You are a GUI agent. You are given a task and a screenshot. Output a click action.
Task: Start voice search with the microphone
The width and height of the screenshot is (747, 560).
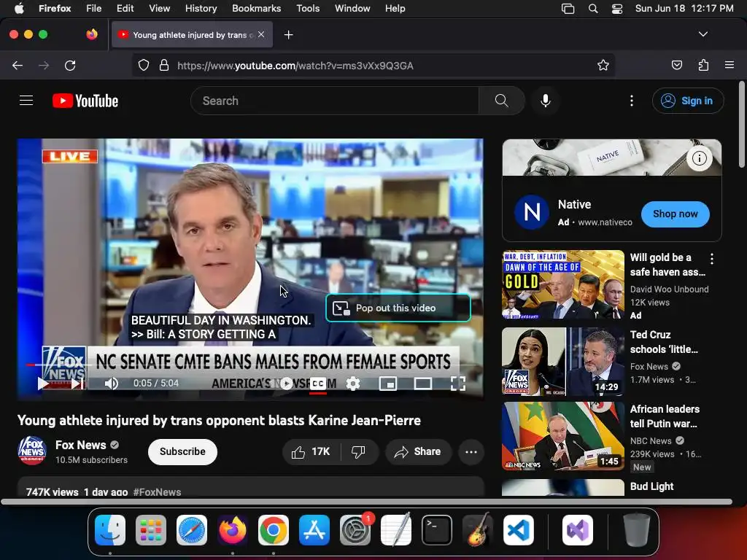(x=546, y=101)
